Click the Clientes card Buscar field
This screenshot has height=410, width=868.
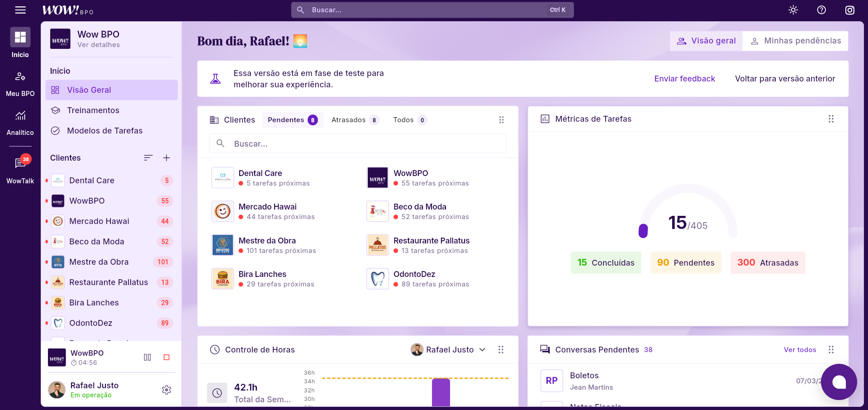(x=357, y=144)
